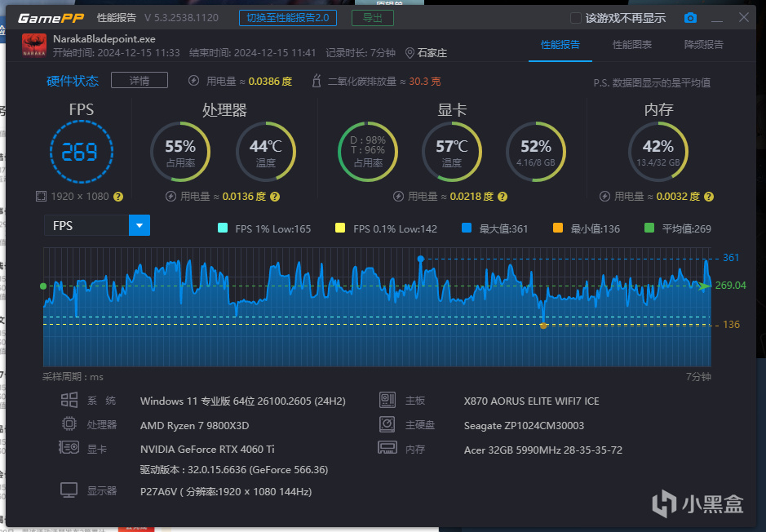Switch to 性能报告 tab
This screenshot has width=766, height=532.
click(x=560, y=44)
